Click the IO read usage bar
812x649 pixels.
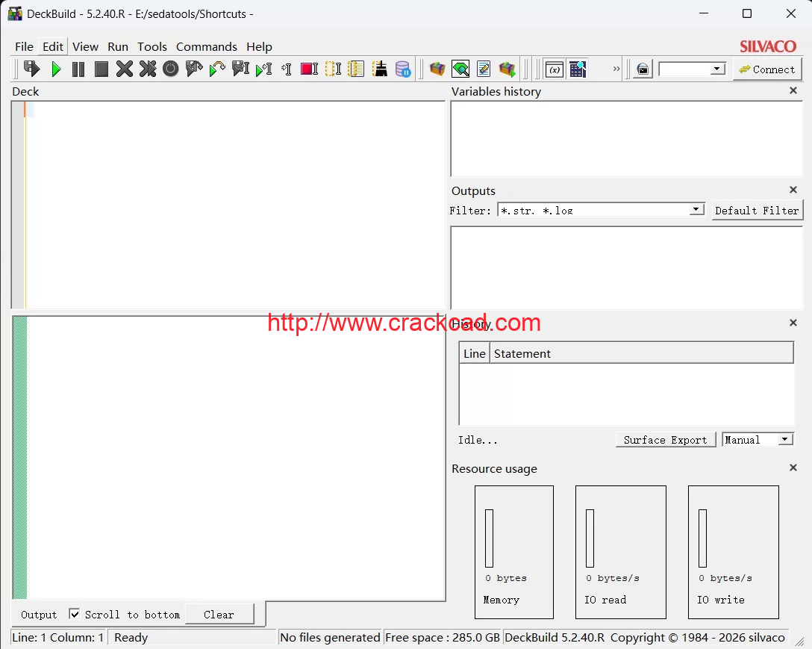tap(590, 538)
